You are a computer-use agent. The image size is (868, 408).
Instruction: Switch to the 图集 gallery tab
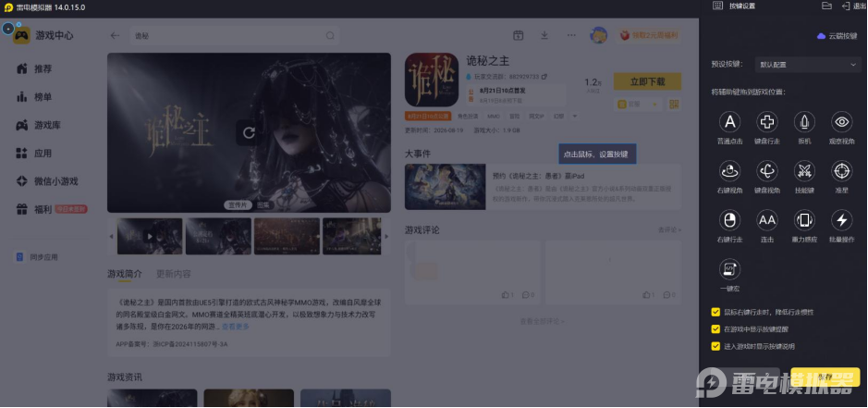263,205
